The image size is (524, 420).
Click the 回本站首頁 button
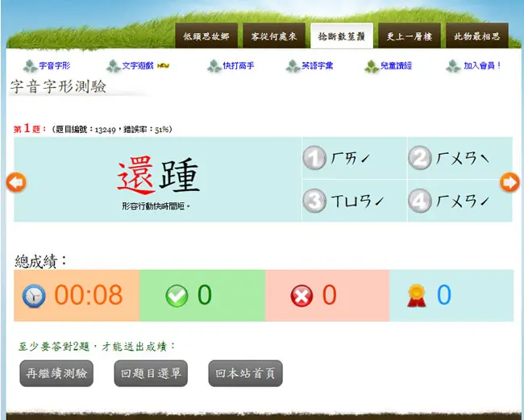[245, 373]
